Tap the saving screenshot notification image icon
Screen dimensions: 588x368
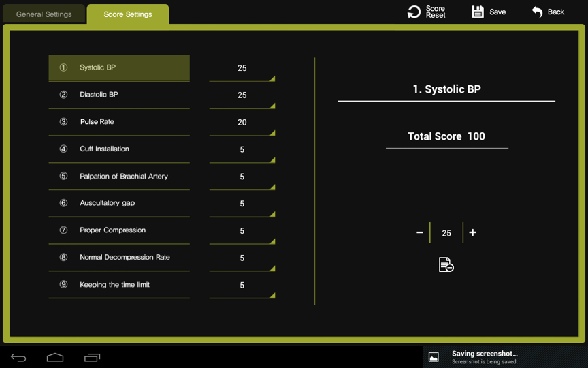(x=434, y=357)
